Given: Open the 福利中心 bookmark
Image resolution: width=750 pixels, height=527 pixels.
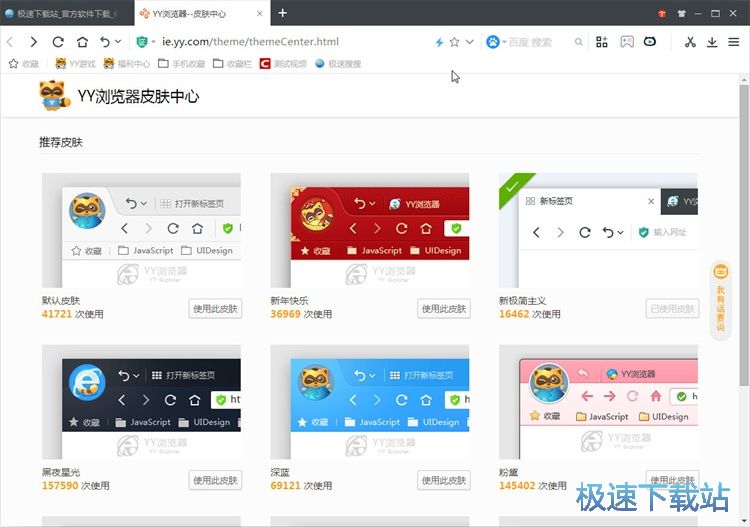Looking at the screenshot, I should 127,64.
